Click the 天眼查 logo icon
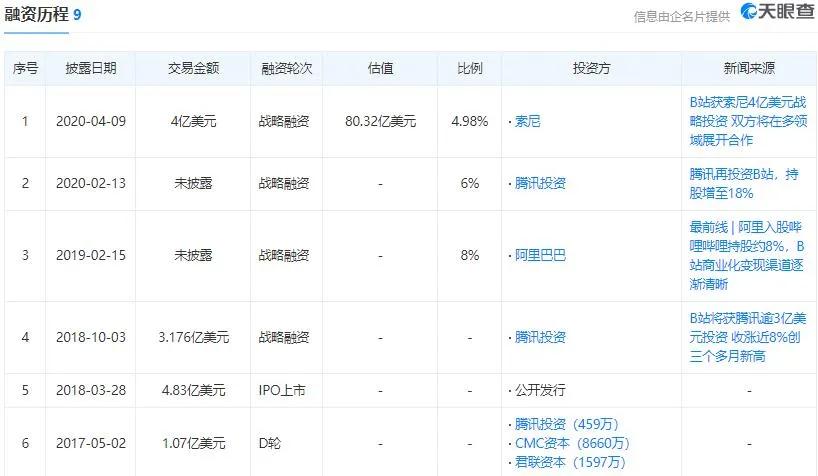Image resolution: width=818 pixels, height=476 pixels. click(777, 11)
